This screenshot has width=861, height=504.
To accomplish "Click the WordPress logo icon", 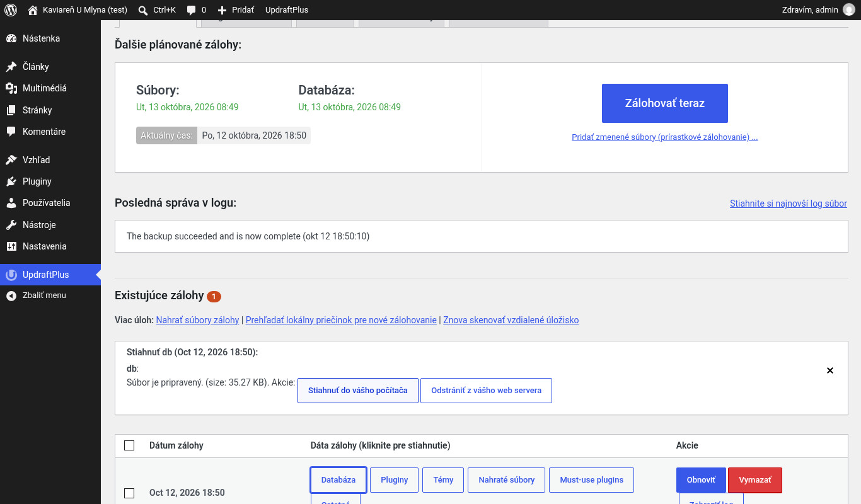I will tap(11, 10).
